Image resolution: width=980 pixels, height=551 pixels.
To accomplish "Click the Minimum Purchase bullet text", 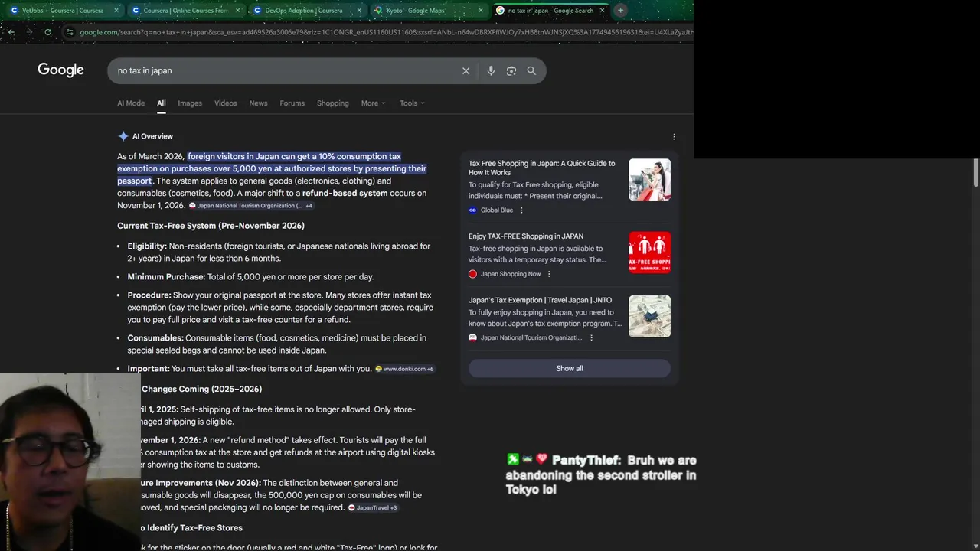I will pos(250,276).
